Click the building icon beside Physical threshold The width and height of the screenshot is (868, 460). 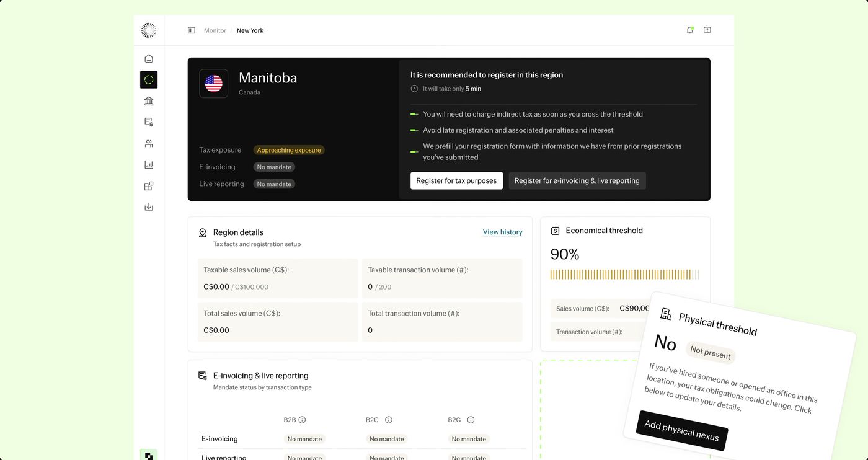[x=666, y=314]
